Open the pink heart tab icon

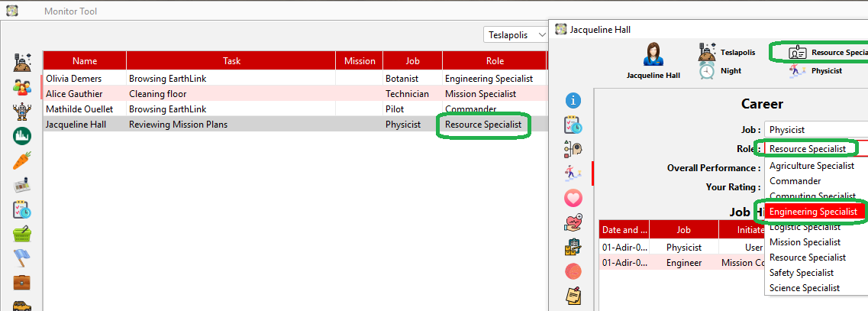click(x=573, y=197)
